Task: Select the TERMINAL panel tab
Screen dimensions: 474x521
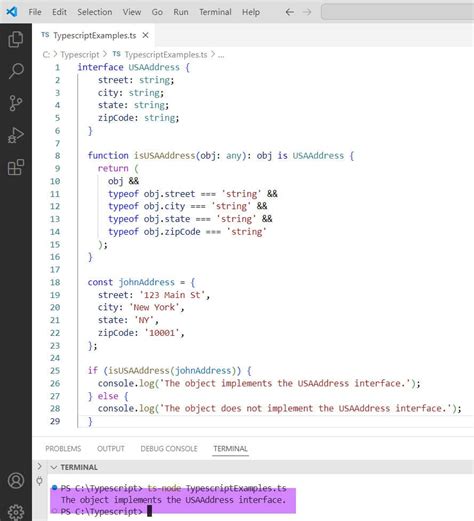Action: click(230, 449)
